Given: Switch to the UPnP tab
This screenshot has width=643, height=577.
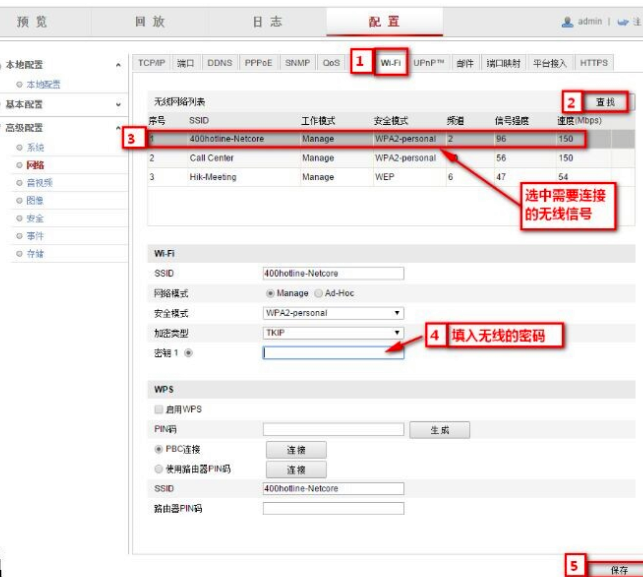Looking at the screenshot, I should point(429,63).
